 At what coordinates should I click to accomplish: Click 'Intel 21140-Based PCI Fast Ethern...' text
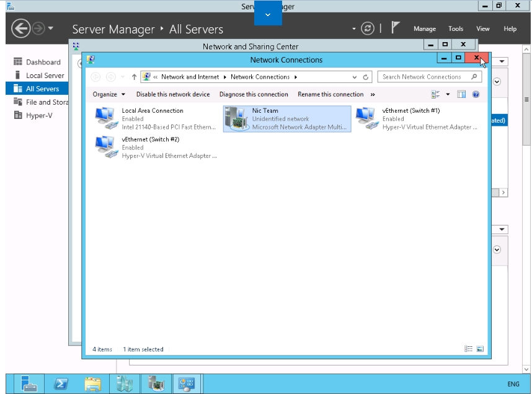169,127
